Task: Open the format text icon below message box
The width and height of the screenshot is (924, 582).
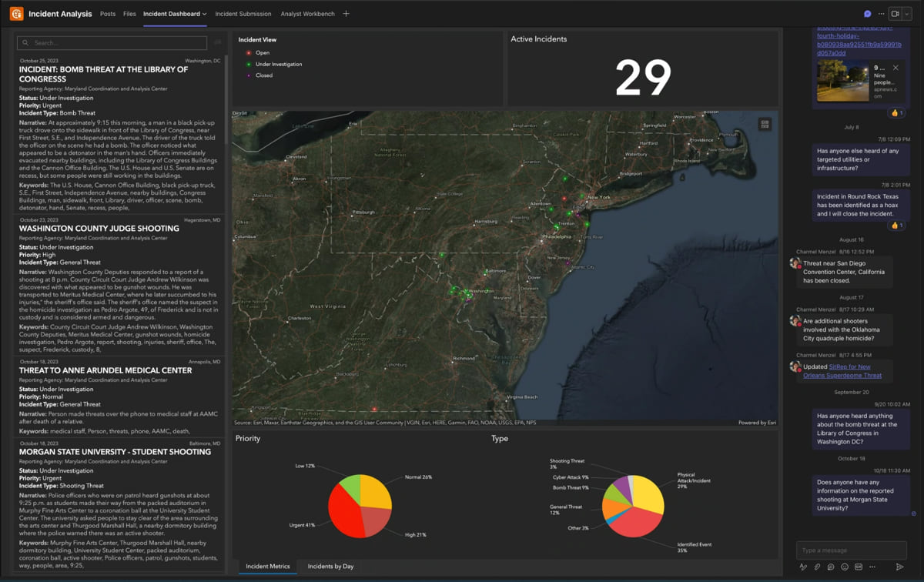Action: click(x=803, y=567)
